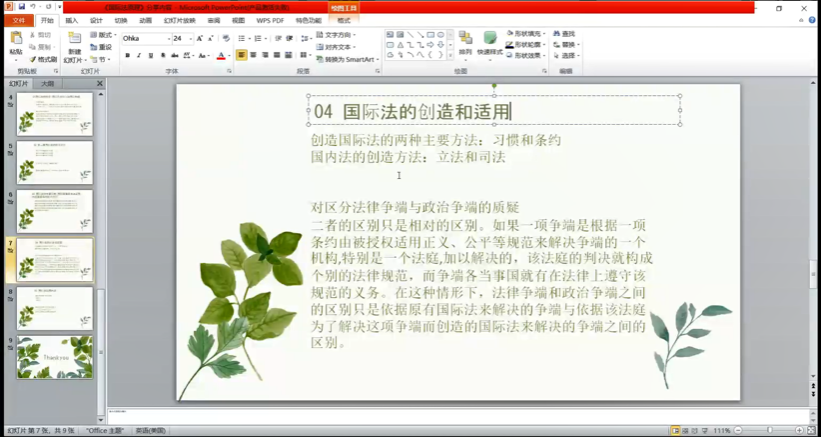This screenshot has height=437, width=821.
Task: Toggle Bold formatting
Action: click(127, 55)
